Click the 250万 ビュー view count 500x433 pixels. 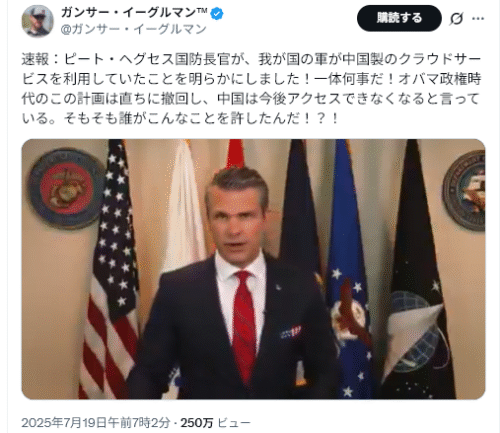[x=215, y=423]
